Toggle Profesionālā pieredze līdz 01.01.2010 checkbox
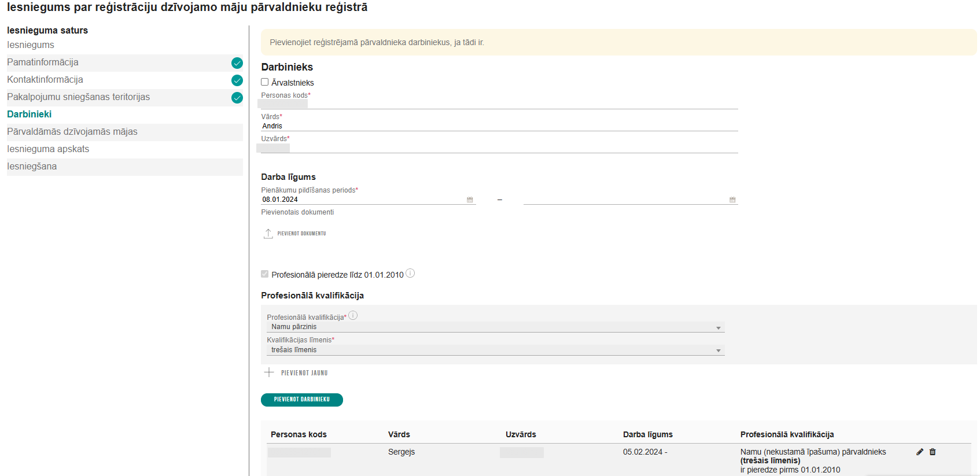This screenshot has height=476, width=980. point(264,274)
